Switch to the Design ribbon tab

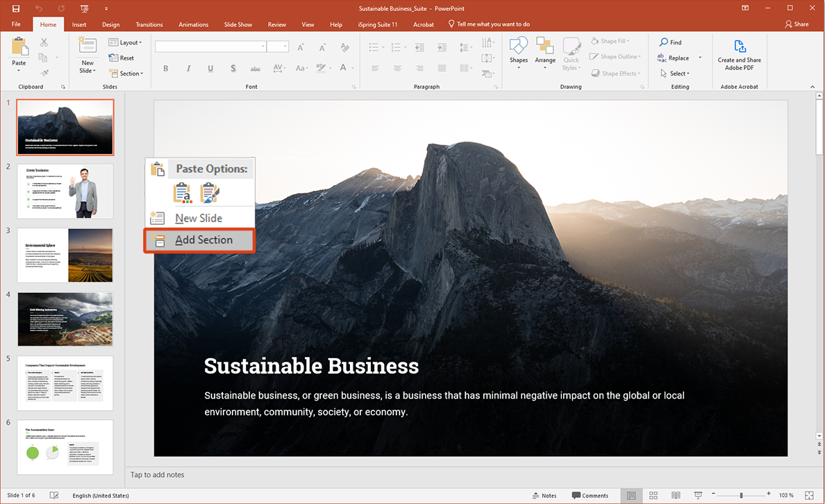110,24
